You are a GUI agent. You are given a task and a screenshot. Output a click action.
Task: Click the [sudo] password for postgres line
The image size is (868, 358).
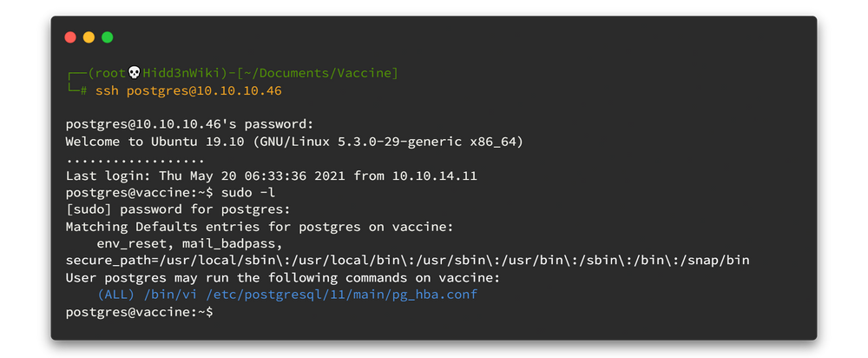[177, 209]
